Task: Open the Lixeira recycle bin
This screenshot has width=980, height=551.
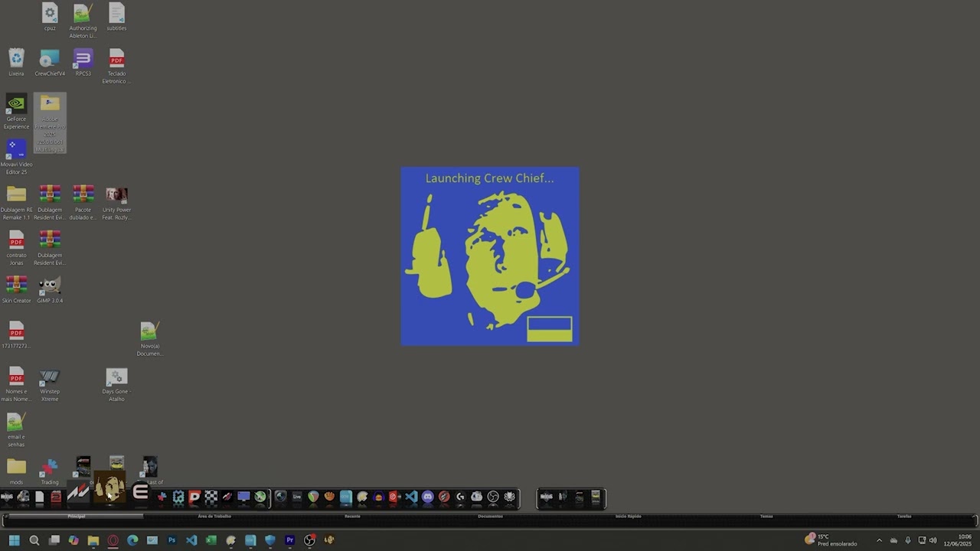Action: coord(16,63)
